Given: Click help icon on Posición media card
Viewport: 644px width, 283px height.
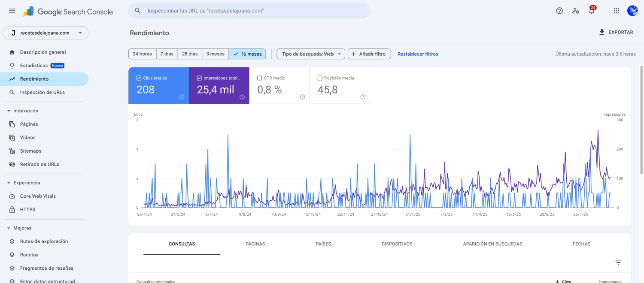Looking at the screenshot, I should [363, 97].
